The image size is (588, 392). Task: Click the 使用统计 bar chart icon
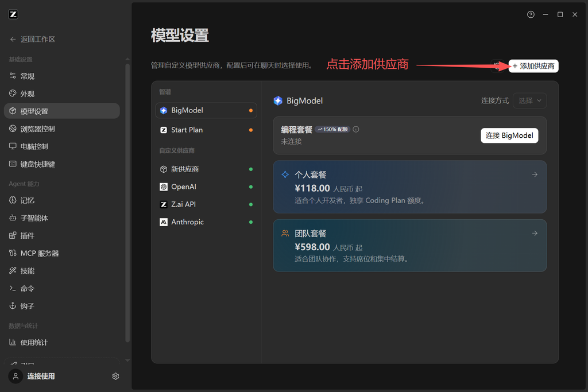pyautogui.click(x=13, y=342)
